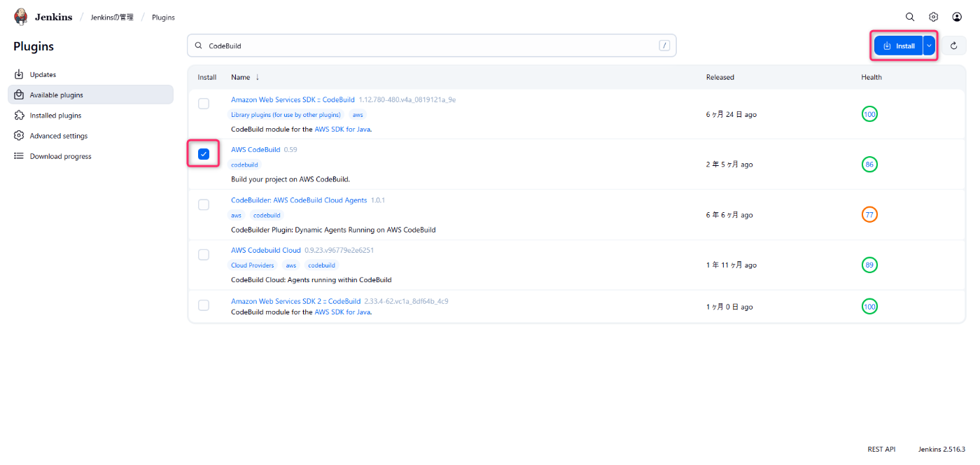
Task: Click Library plugins (for use by other plugins) tag
Action: (286, 114)
